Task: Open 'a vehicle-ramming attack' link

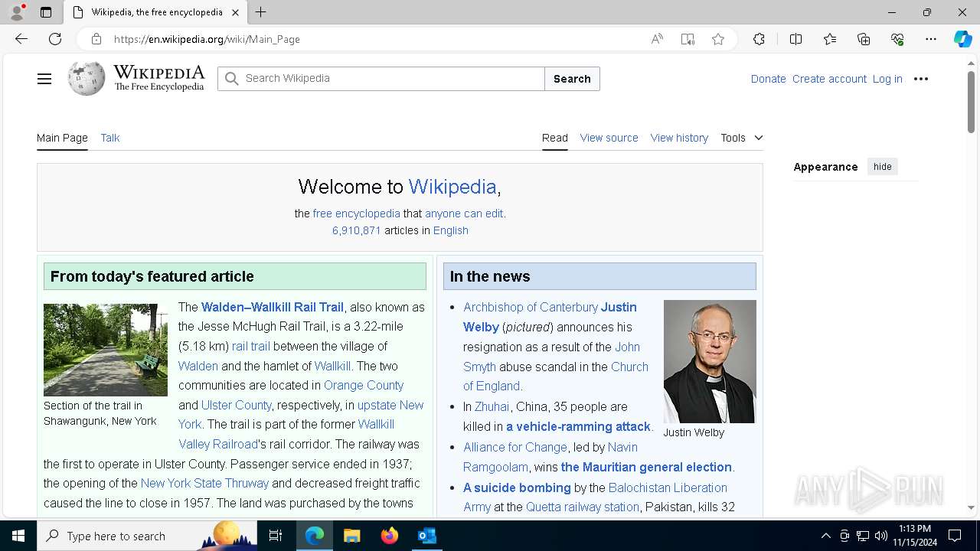Action: coord(578,426)
